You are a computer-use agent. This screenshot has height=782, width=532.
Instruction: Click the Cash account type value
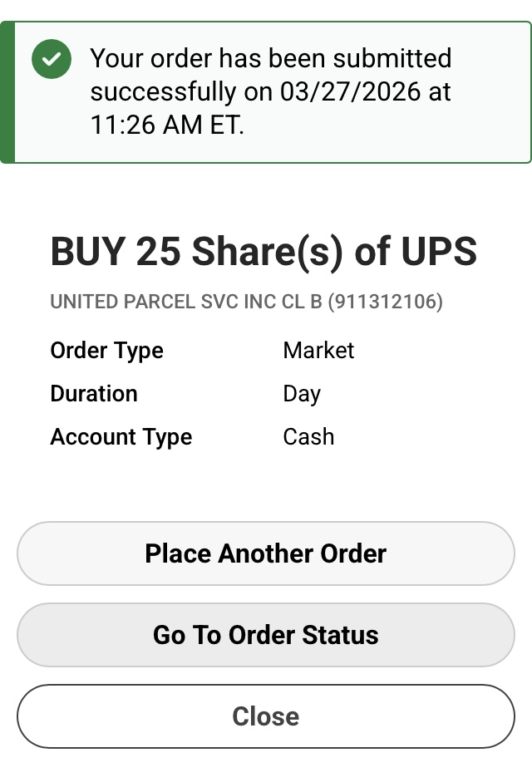tap(308, 437)
